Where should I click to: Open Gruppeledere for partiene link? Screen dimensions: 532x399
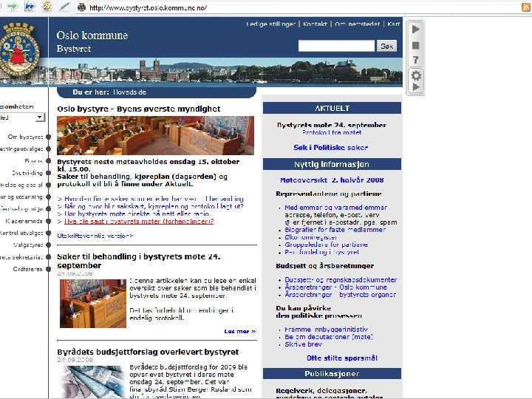[x=326, y=245]
